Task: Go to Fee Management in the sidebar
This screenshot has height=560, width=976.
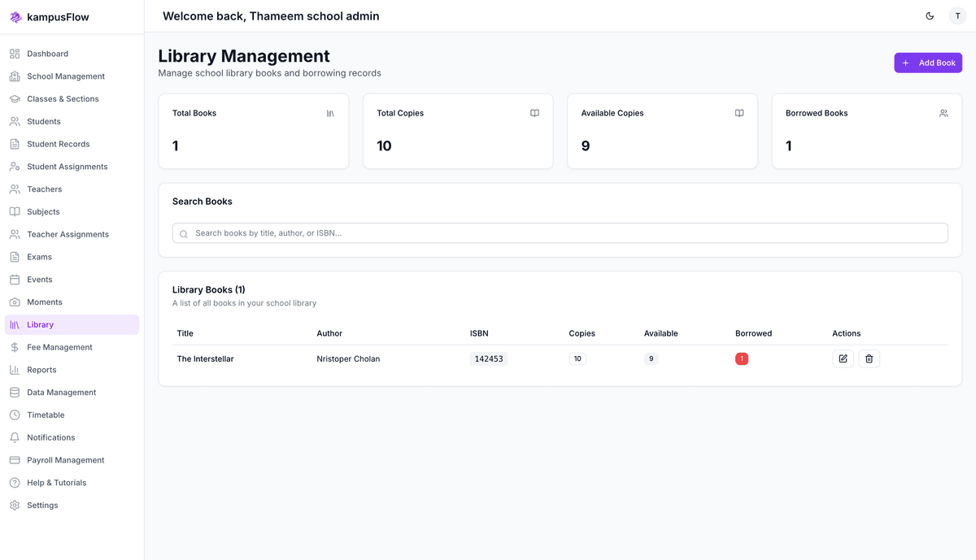Action: click(x=59, y=347)
